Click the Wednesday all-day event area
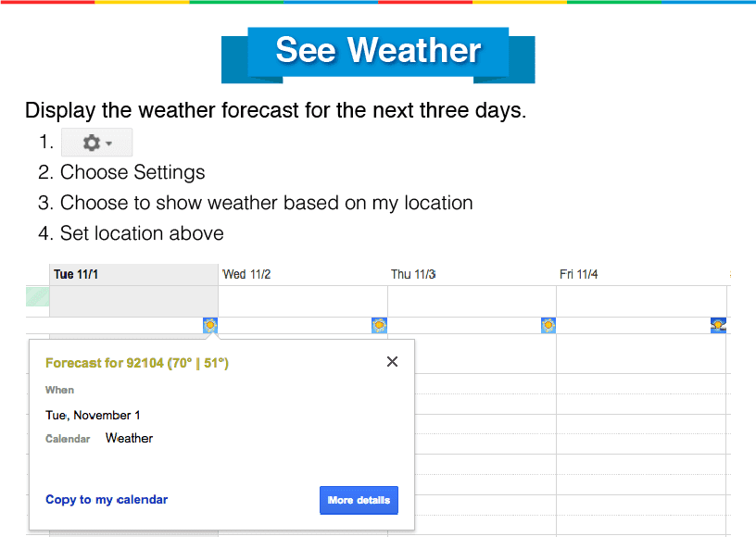 point(303,301)
